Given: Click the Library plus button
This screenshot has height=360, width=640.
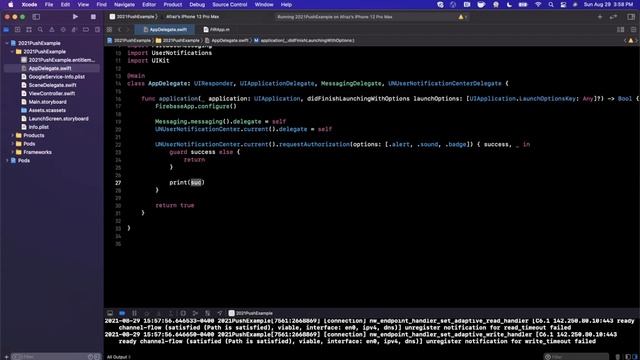Looking at the screenshot, I should (600, 17).
